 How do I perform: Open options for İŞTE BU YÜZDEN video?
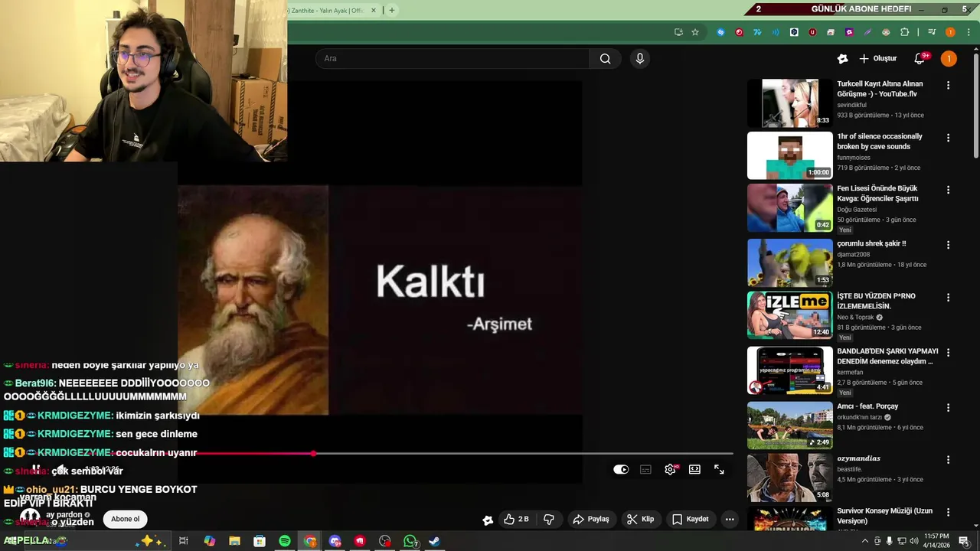[948, 297]
